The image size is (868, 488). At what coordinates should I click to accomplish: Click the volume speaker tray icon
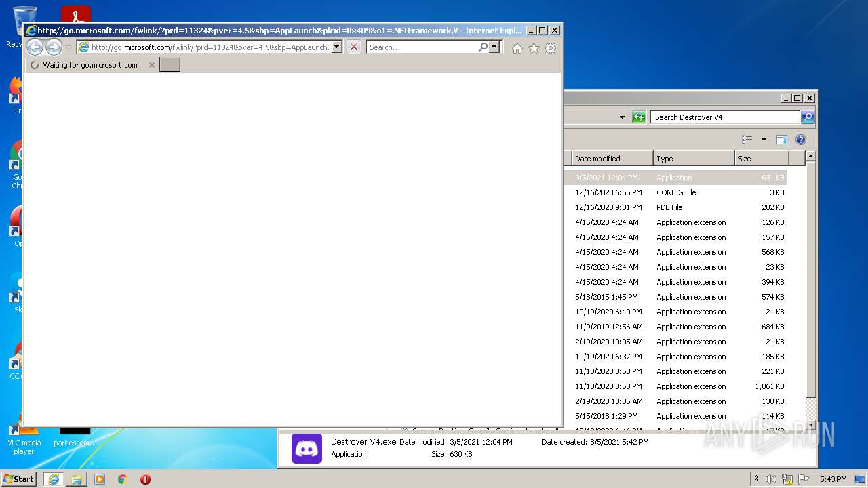tap(771, 479)
